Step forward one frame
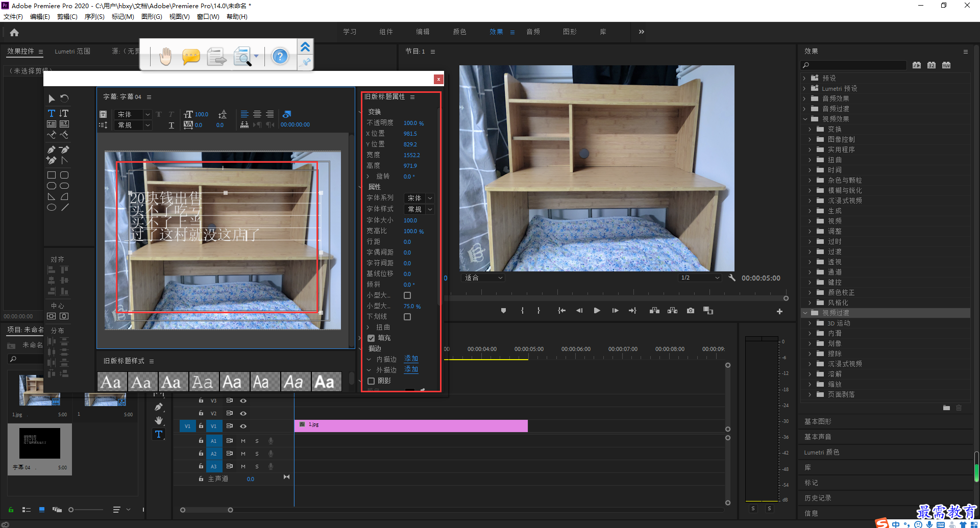980x528 pixels. (615, 311)
